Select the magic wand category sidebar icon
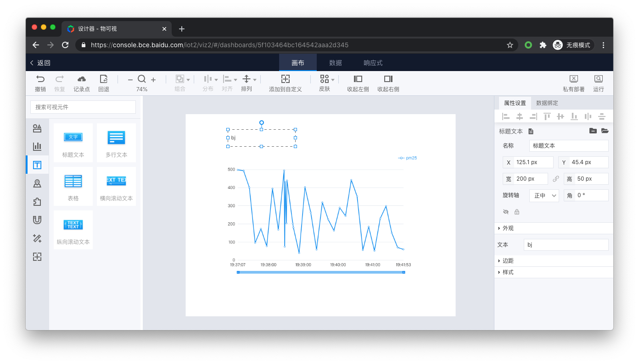The width and height of the screenshot is (639, 364). tap(37, 238)
